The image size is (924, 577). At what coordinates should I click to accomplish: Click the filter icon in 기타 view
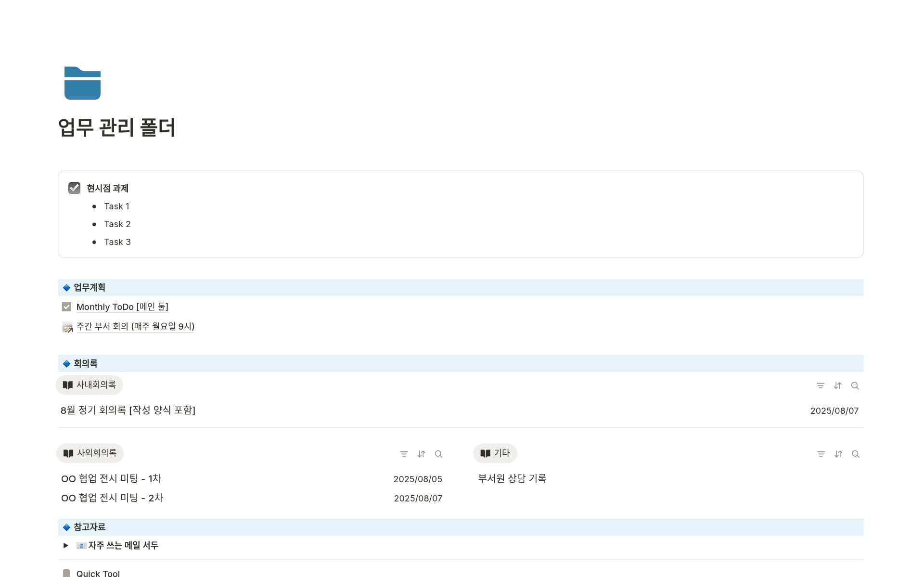click(821, 454)
